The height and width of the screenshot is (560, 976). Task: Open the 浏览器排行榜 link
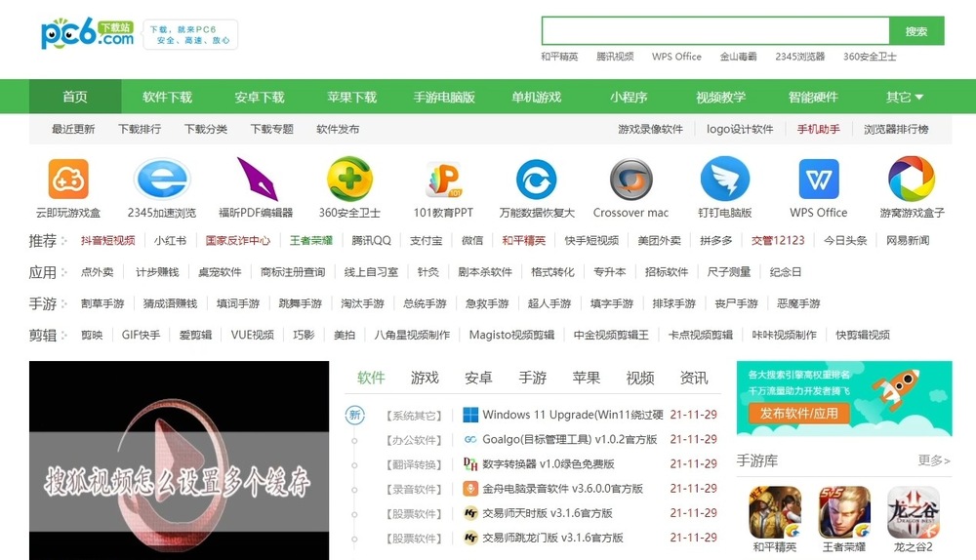(896, 130)
